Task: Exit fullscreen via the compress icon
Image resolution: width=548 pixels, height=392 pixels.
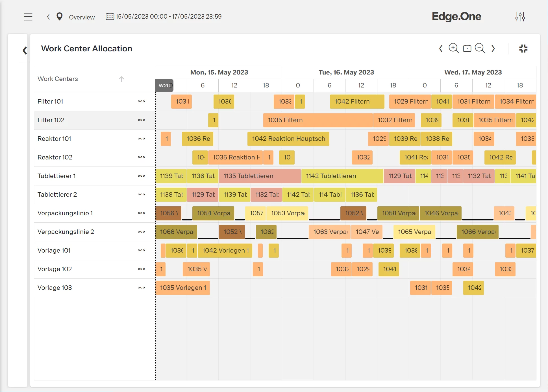Action: [523, 48]
